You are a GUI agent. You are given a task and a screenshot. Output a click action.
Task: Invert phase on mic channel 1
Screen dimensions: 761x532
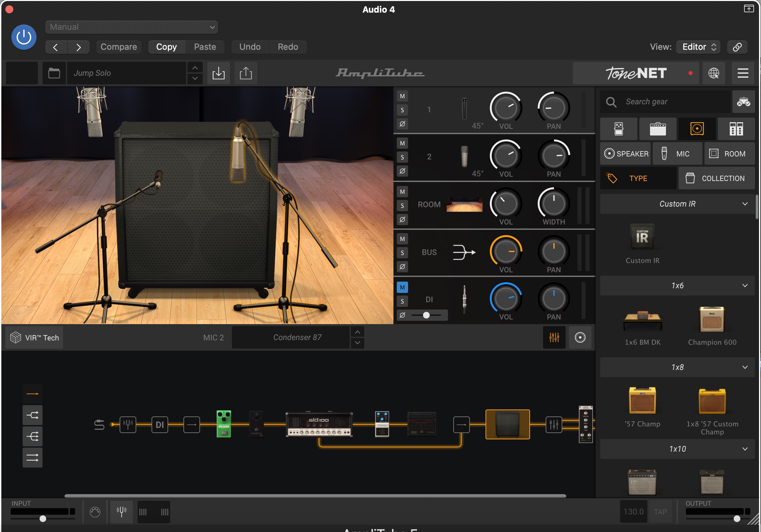(x=402, y=124)
